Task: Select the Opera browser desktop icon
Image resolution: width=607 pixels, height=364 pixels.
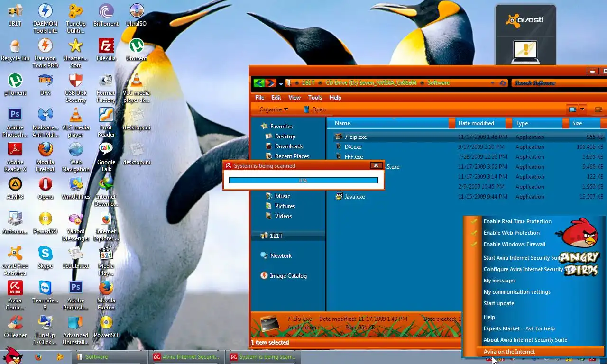Action: click(45, 188)
